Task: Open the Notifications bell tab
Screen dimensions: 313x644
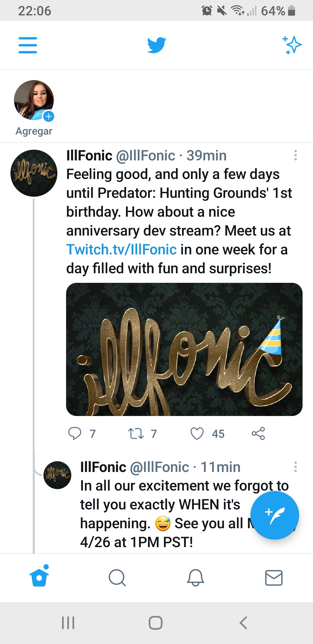Action: pyautogui.click(x=196, y=578)
